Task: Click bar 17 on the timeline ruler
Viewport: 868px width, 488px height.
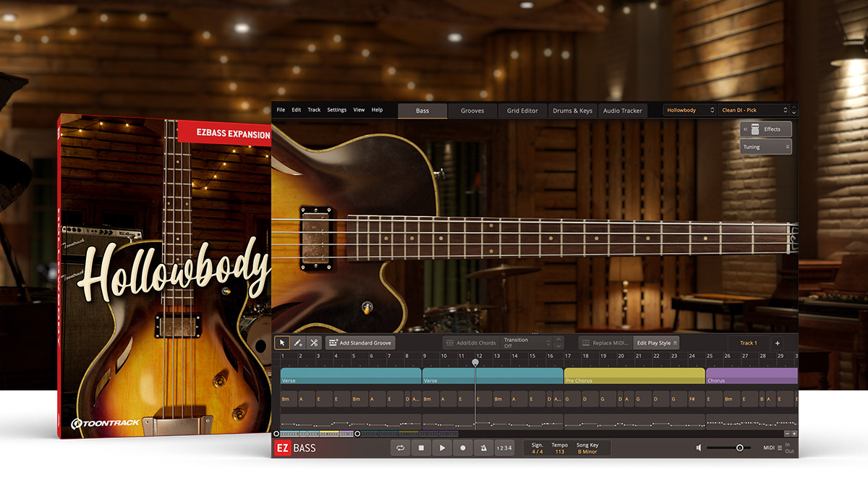Action: (568, 356)
